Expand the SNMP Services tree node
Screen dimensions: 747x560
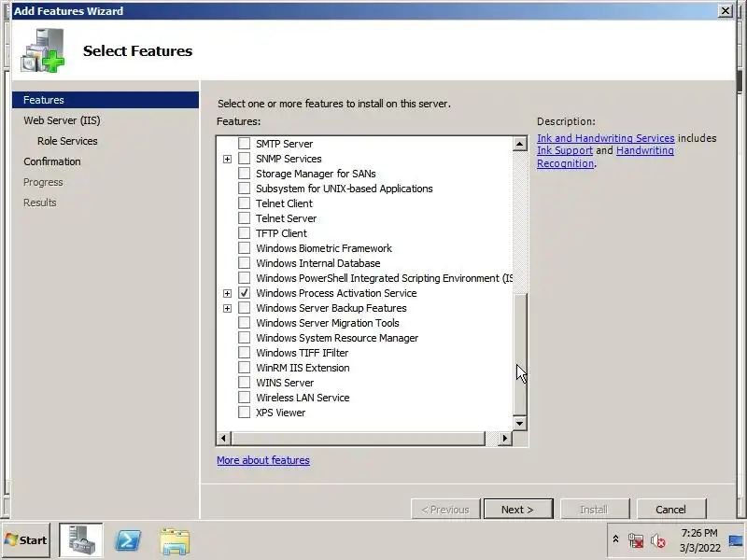pos(227,159)
